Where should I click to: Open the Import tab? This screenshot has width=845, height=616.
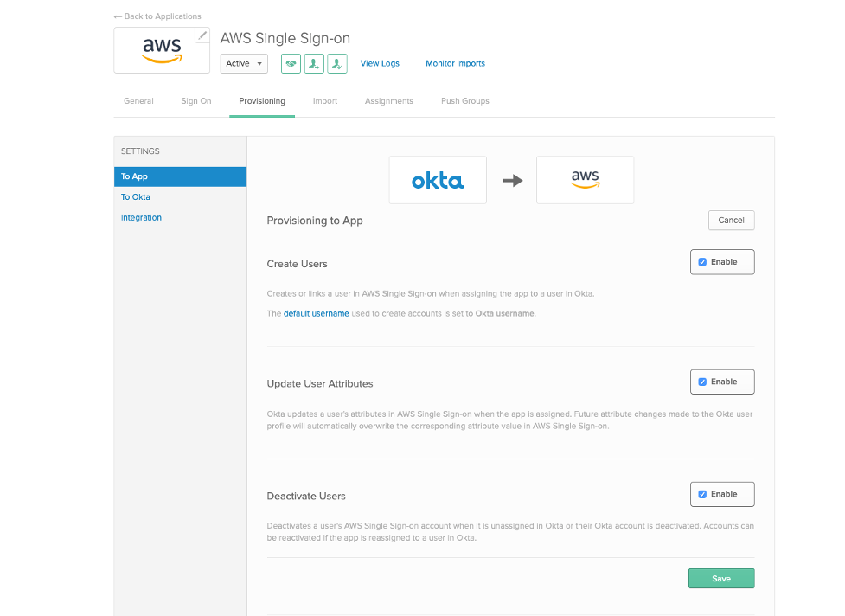pos(325,100)
